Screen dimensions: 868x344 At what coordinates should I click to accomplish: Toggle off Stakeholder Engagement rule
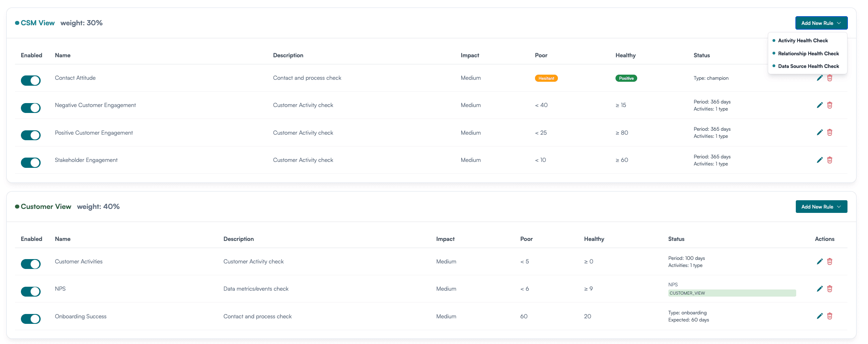pos(31,162)
